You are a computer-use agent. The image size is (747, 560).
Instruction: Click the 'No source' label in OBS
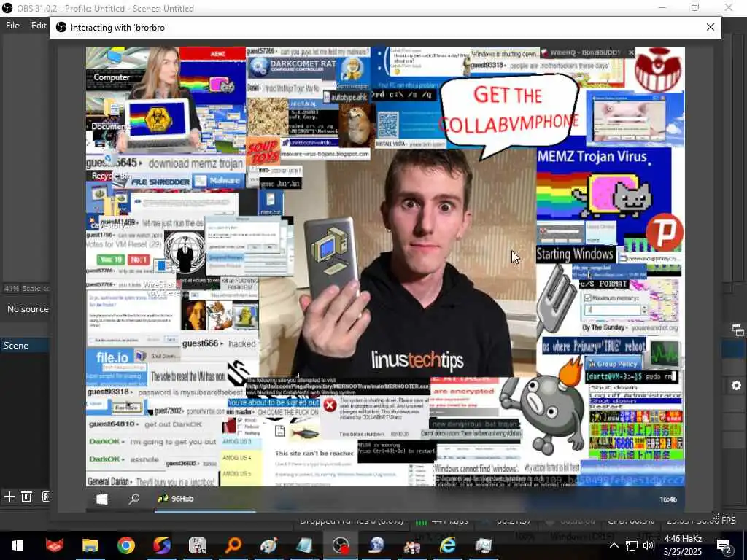point(28,309)
